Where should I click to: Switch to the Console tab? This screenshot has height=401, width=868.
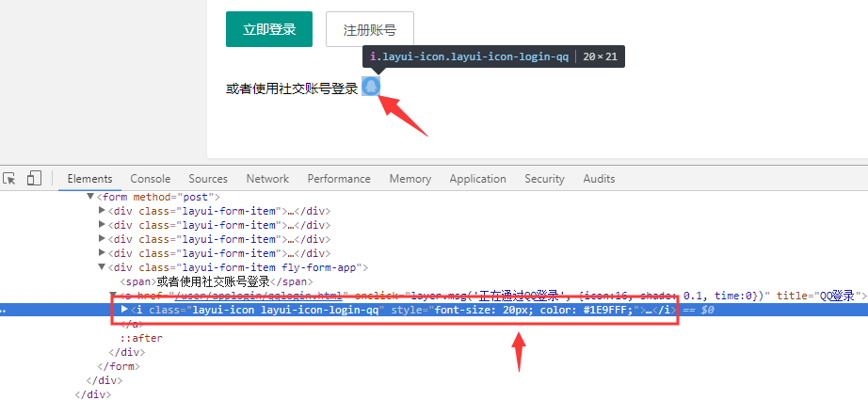pyautogui.click(x=151, y=179)
